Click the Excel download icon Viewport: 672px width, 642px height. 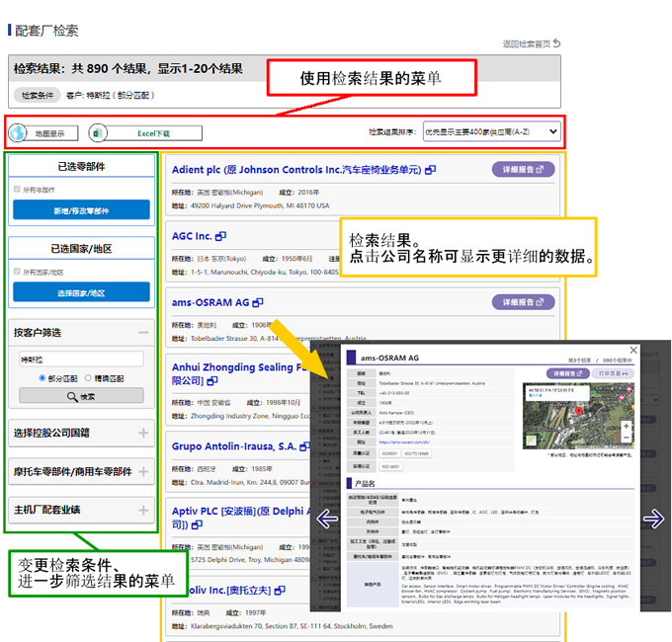(x=98, y=132)
